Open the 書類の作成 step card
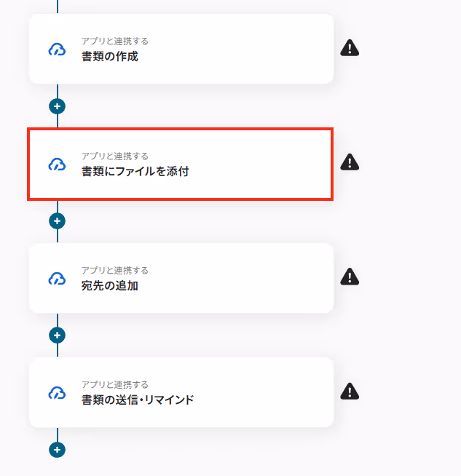The height and width of the screenshot is (476, 461). pyautogui.click(x=181, y=49)
